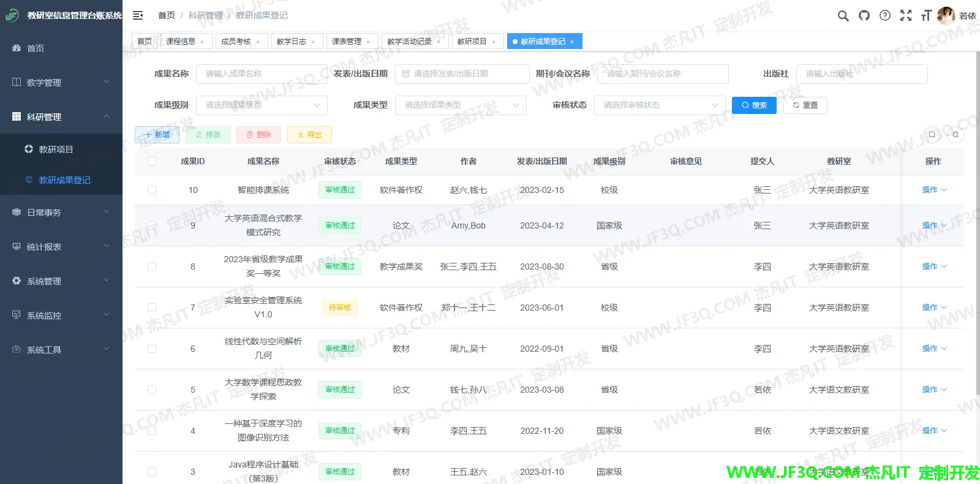Check the row for 智能排课系统

152,190
